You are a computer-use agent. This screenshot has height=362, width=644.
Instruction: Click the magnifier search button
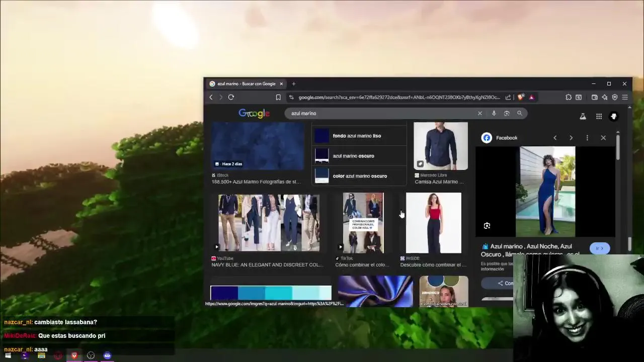(520, 113)
